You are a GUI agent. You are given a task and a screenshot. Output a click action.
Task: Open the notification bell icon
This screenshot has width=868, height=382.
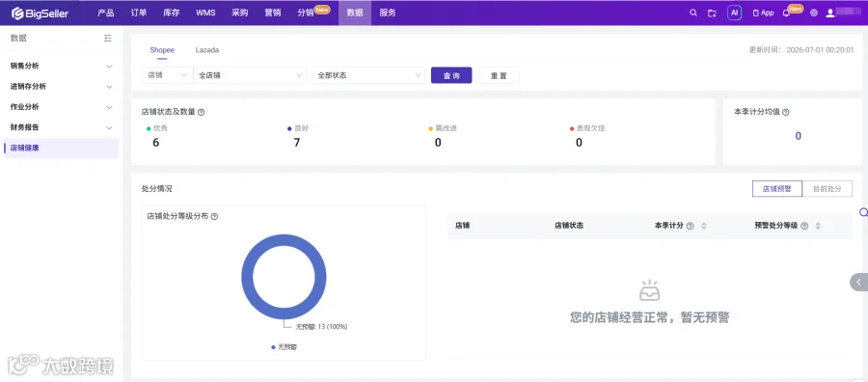(x=786, y=14)
